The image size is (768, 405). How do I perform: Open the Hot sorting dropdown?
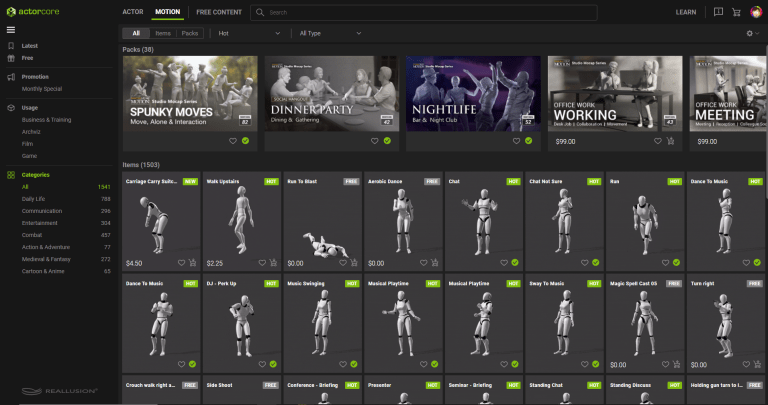[250, 33]
